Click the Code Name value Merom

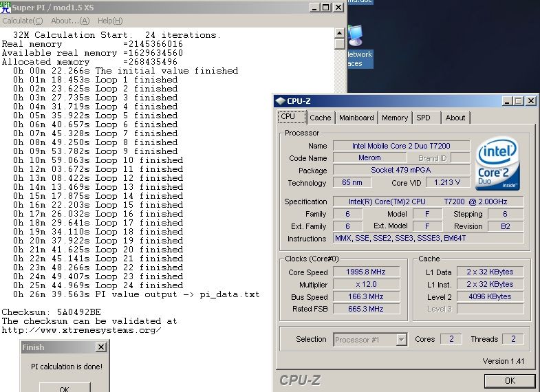point(369,157)
